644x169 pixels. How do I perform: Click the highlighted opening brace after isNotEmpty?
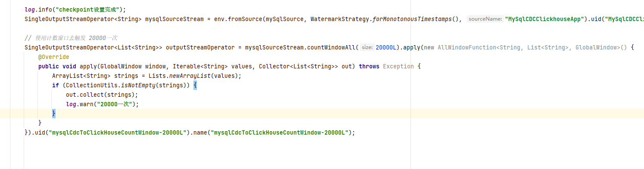[x=195, y=85]
